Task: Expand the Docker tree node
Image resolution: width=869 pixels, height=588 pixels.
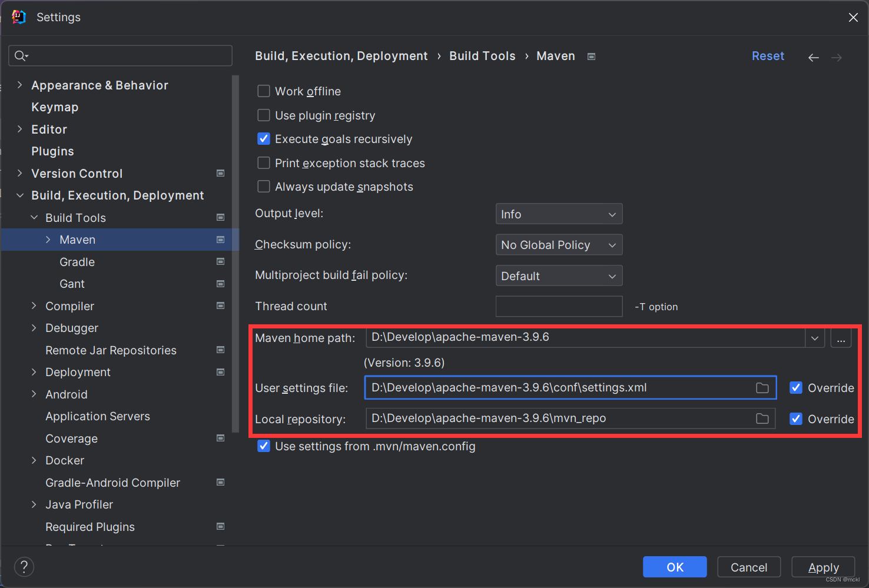Action: coord(34,460)
